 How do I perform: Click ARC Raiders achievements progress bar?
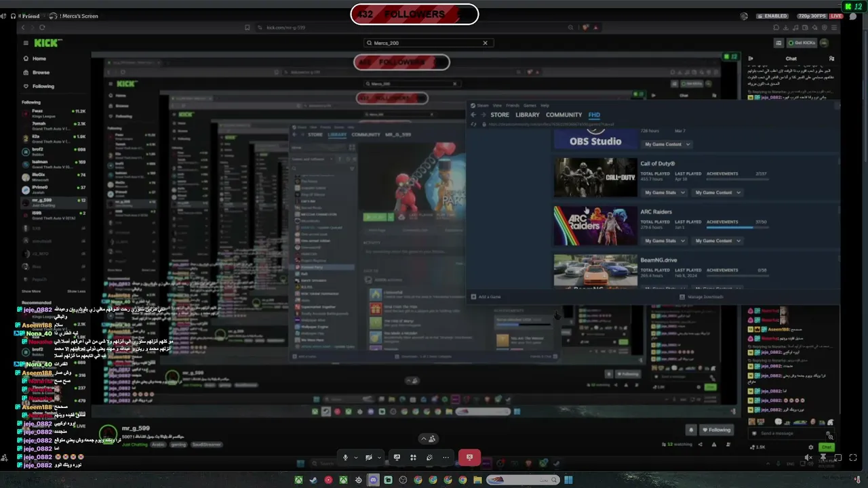736,228
